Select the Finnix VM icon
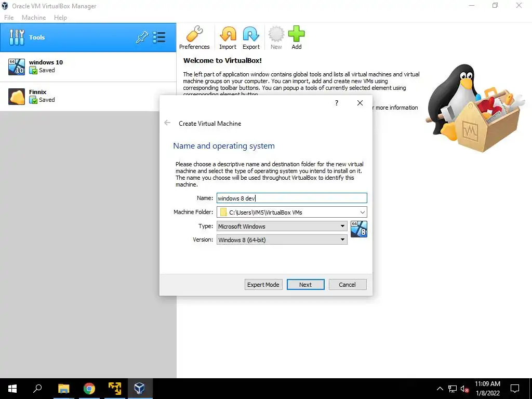Screen dimensions: 532x399 [17, 96]
